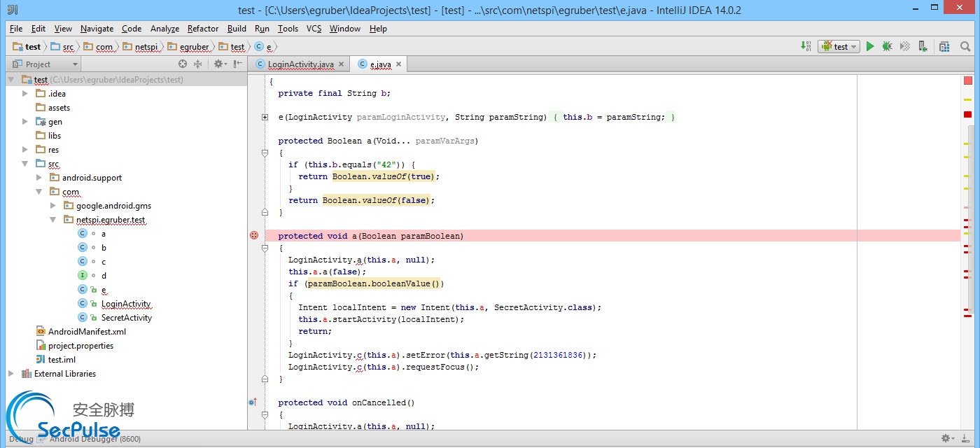The width and height of the screenshot is (980, 448).
Task: Select project.properties file
Action: pyautogui.click(x=80, y=346)
